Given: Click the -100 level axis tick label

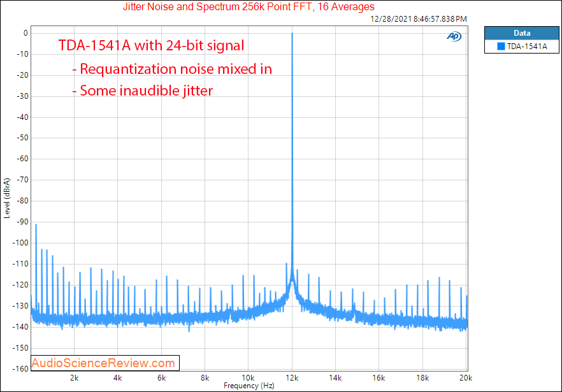Looking at the screenshot, I should [x=20, y=243].
